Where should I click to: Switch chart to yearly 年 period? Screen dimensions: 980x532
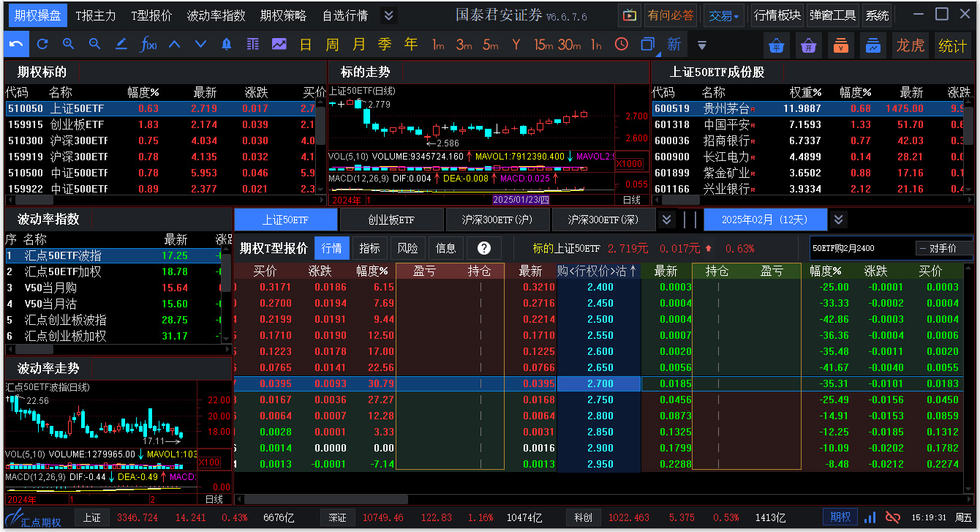411,45
